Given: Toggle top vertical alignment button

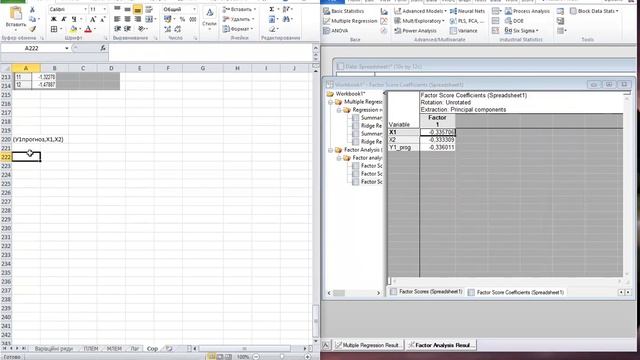Looking at the screenshot, I should click(x=117, y=9).
